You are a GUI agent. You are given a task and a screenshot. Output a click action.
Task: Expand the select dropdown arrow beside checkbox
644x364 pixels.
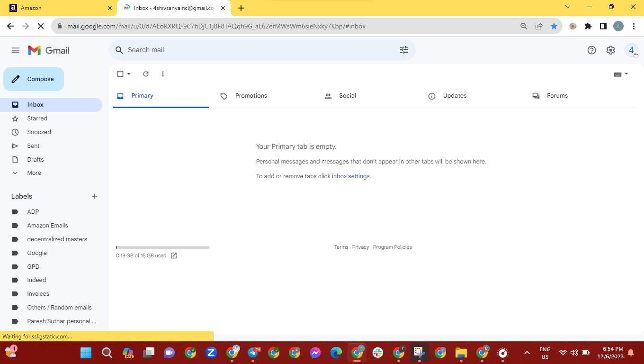pyautogui.click(x=129, y=74)
